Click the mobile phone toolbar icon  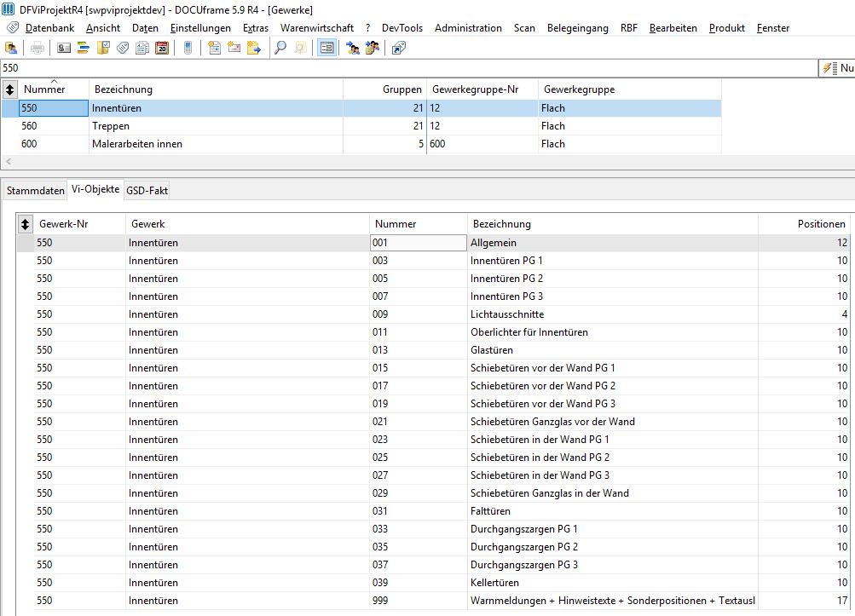point(188,48)
